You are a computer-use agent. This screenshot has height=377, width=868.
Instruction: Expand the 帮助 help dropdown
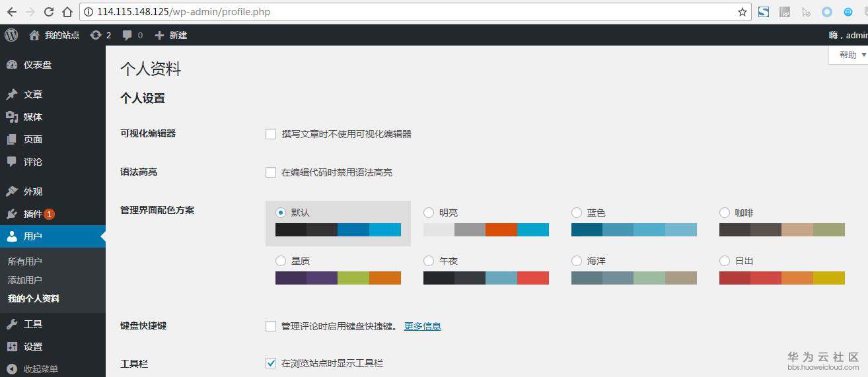click(848, 55)
